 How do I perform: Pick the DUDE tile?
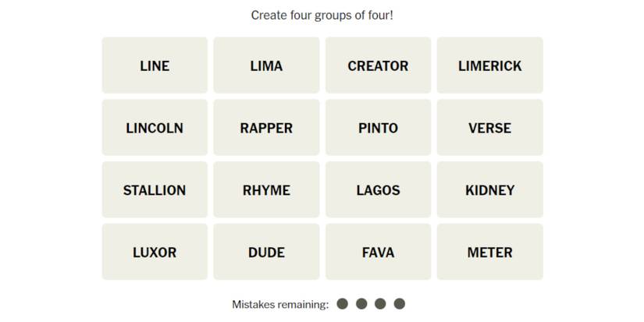click(x=266, y=253)
